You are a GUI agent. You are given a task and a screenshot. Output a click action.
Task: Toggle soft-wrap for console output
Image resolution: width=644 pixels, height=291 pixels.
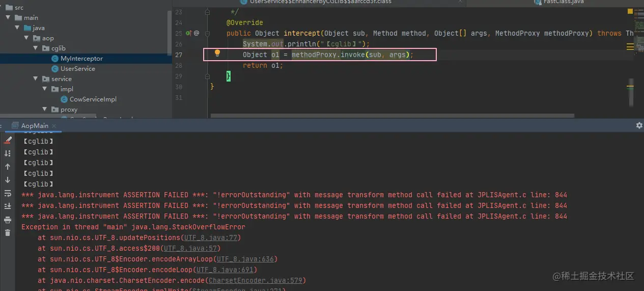8,193
